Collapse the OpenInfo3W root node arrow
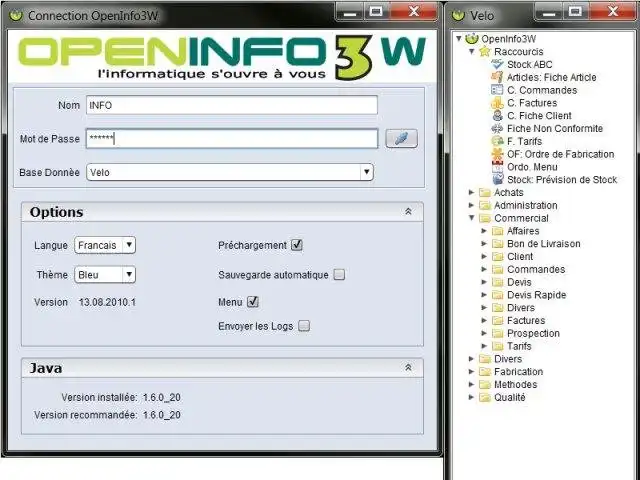This screenshot has width=640, height=480. coord(459,39)
